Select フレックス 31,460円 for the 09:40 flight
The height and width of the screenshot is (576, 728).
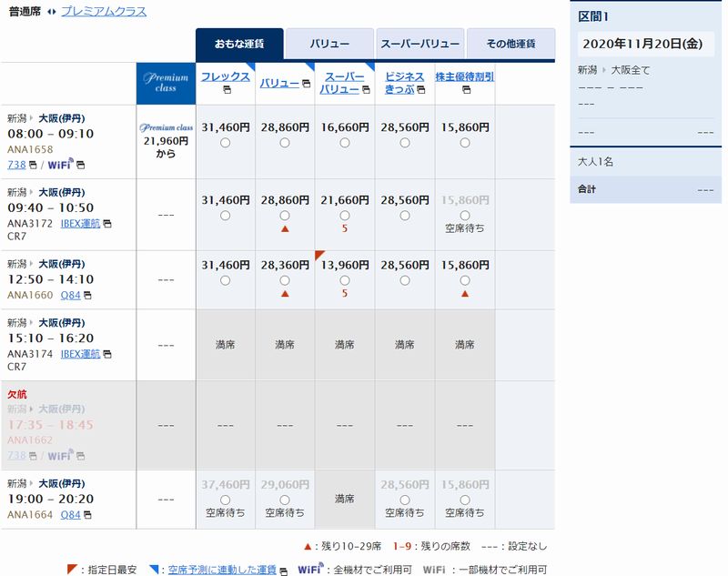coord(225,216)
